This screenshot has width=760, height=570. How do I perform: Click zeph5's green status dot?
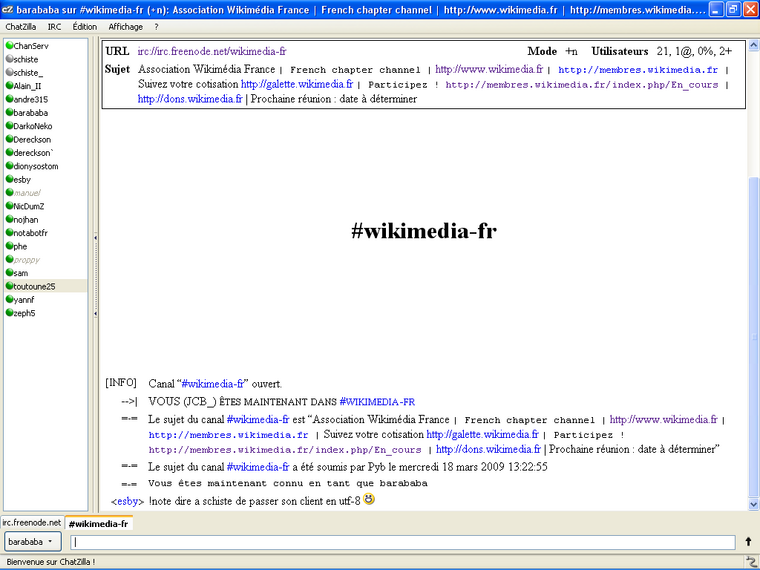tap(9, 313)
